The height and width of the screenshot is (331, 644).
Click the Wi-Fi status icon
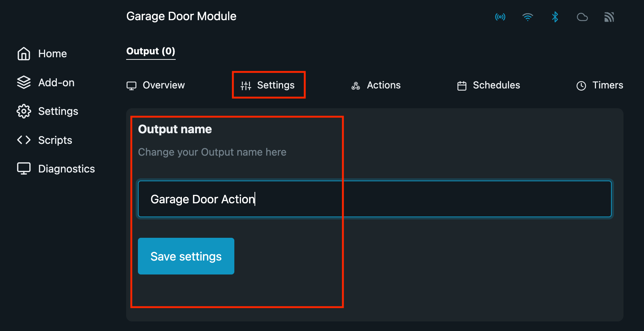click(x=528, y=17)
